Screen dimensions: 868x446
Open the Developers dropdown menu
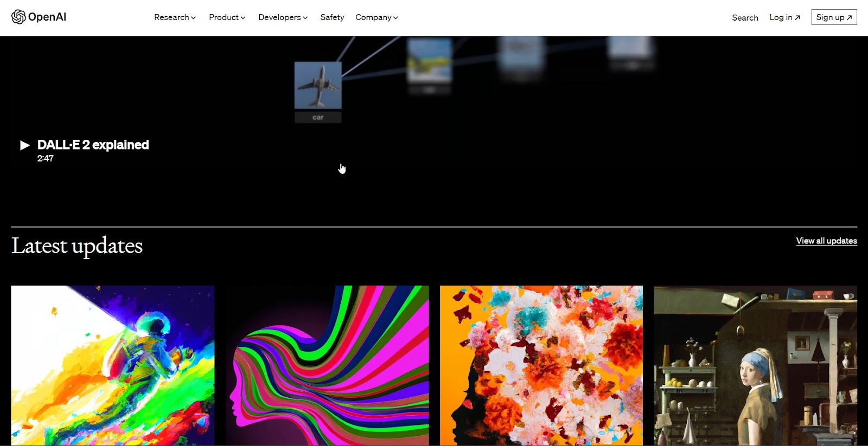click(x=283, y=17)
